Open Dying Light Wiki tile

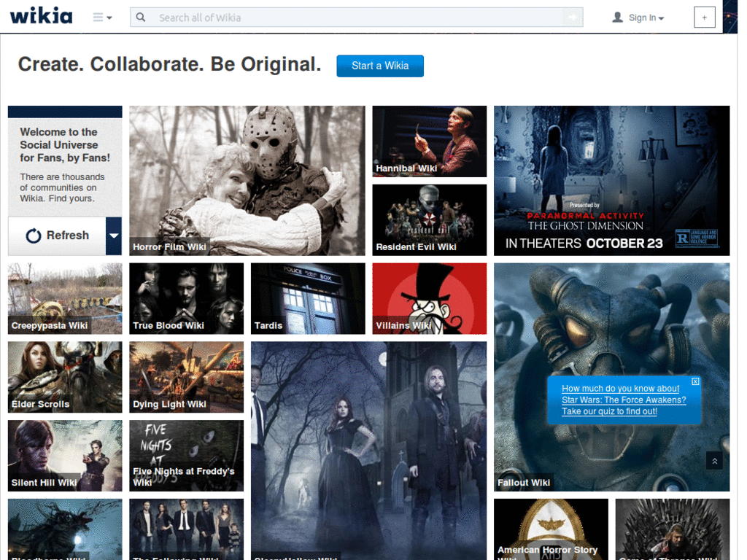[186, 377]
